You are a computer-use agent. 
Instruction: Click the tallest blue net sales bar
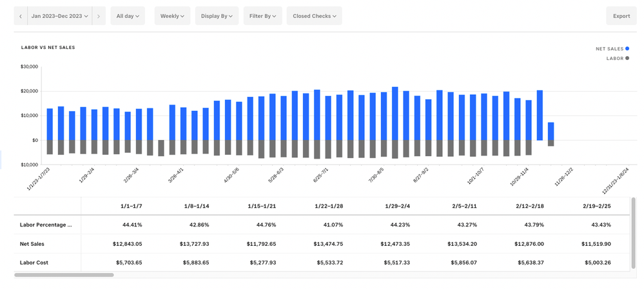(x=395, y=113)
